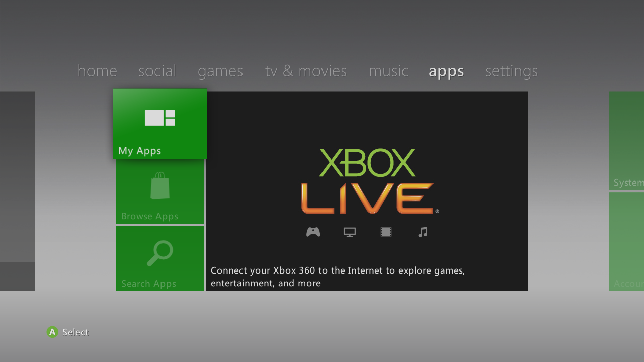This screenshot has height=362, width=644.
Task: Open the My Apps tile icon
Action: 160,118
